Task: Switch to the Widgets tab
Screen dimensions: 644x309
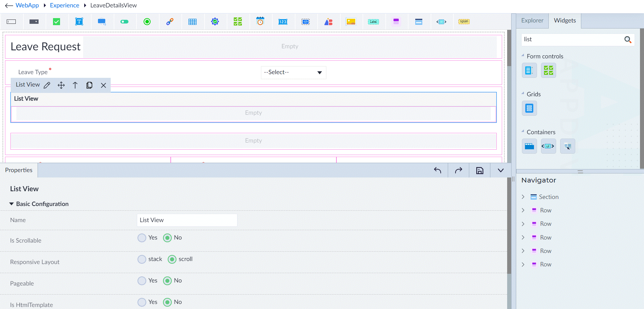Action: coord(565,20)
